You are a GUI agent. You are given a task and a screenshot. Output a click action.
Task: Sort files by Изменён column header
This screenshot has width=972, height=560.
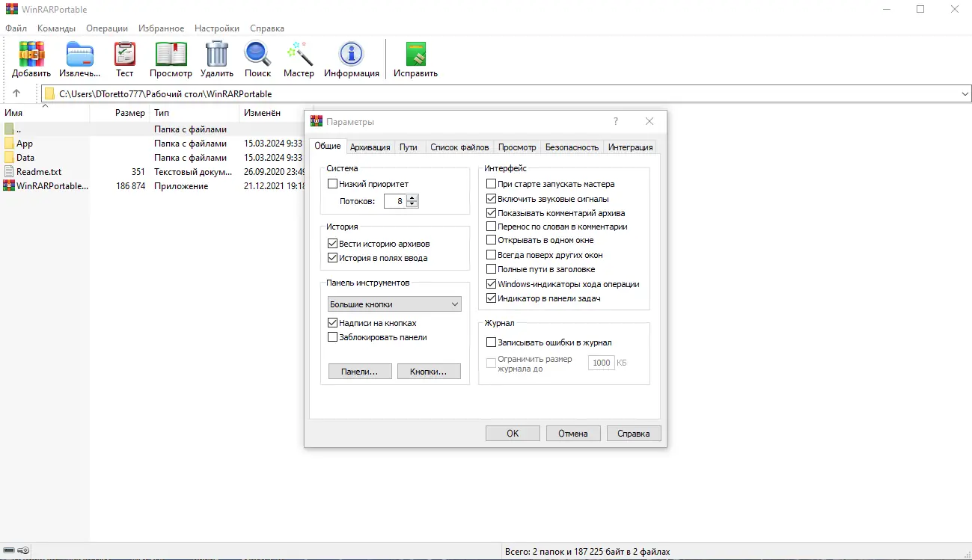[272, 113]
